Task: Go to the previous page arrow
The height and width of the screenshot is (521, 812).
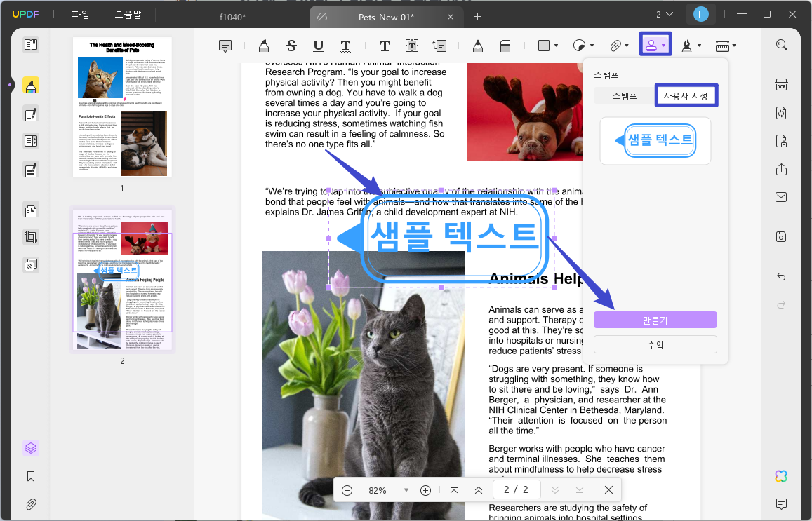Action: (479, 490)
